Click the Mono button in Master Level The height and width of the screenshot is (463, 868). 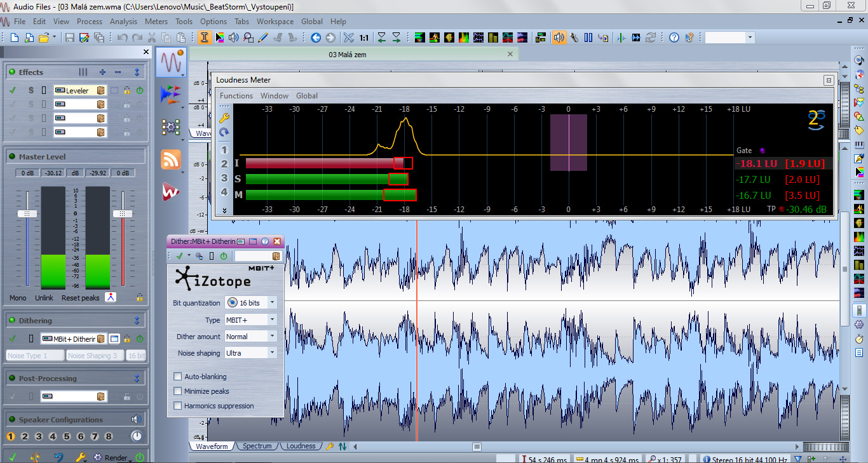point(18,298)
